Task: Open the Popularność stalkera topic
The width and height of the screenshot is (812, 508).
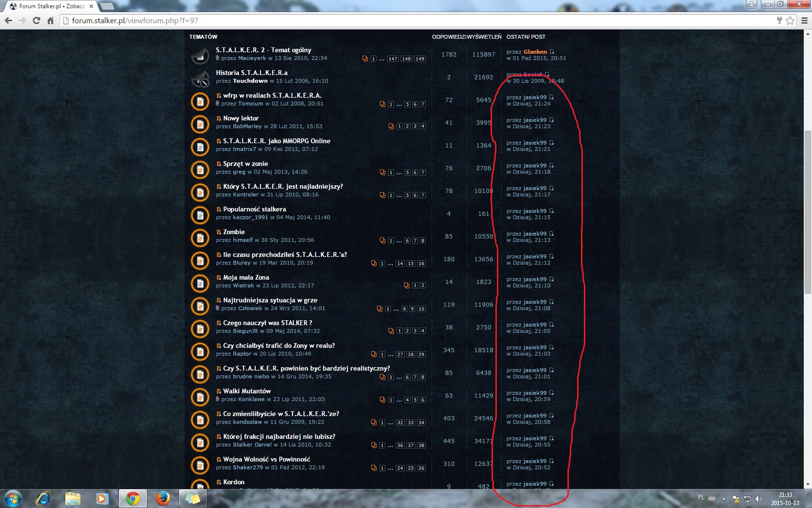Action: 254,209
